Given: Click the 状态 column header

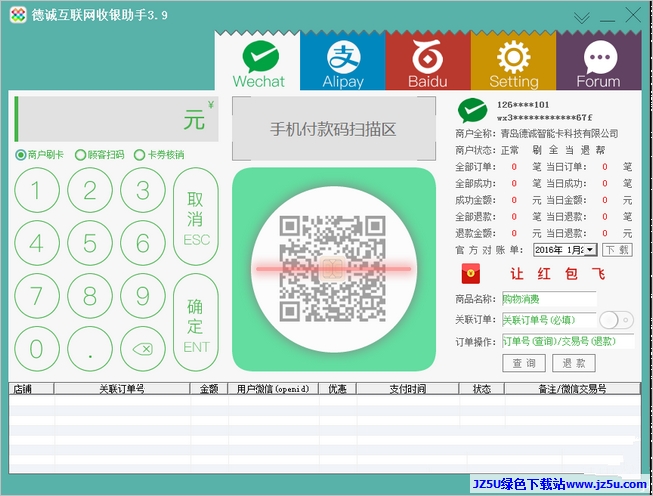Looking at the screenshot, I should tap(482, 389).
